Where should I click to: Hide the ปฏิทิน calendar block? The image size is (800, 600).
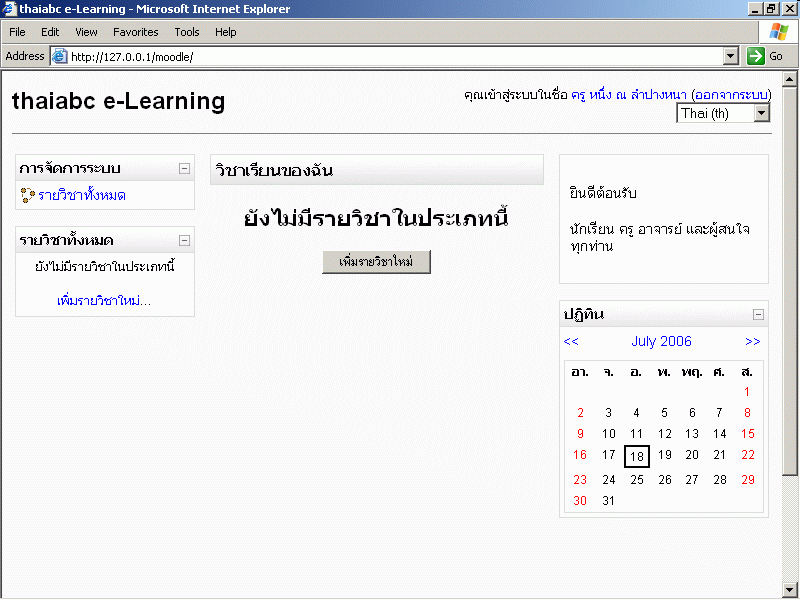(758, 314)
